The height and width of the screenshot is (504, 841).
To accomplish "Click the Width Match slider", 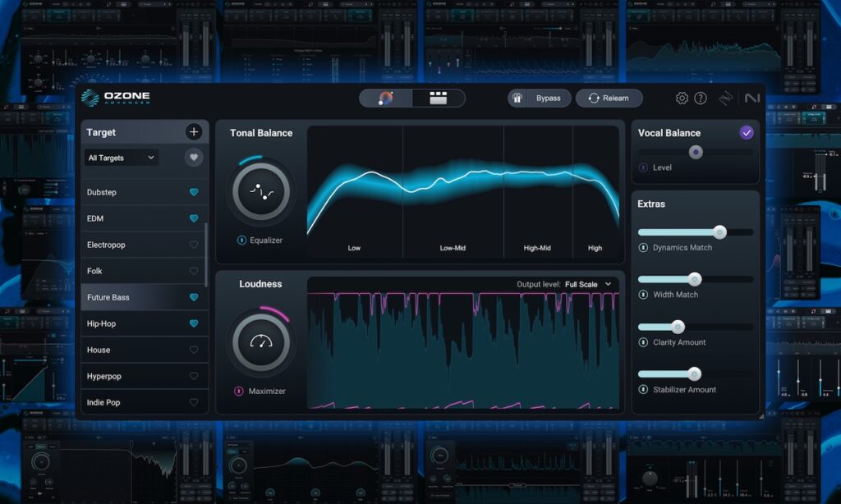I will [696, 279].
